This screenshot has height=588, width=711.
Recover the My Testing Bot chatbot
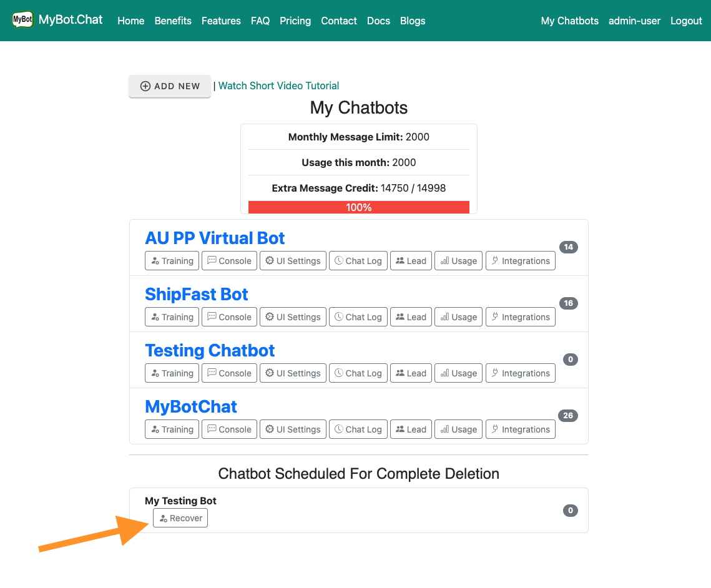[x=180, y=518]
